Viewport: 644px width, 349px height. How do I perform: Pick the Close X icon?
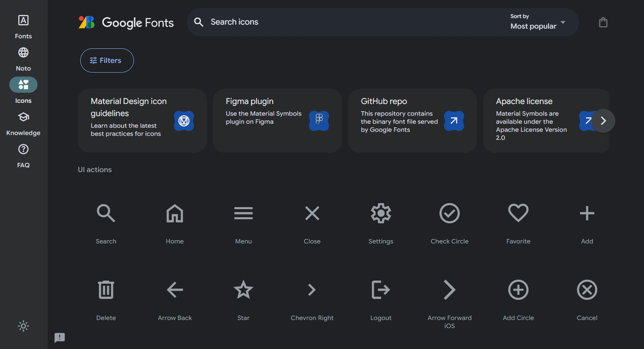(312, 213)
